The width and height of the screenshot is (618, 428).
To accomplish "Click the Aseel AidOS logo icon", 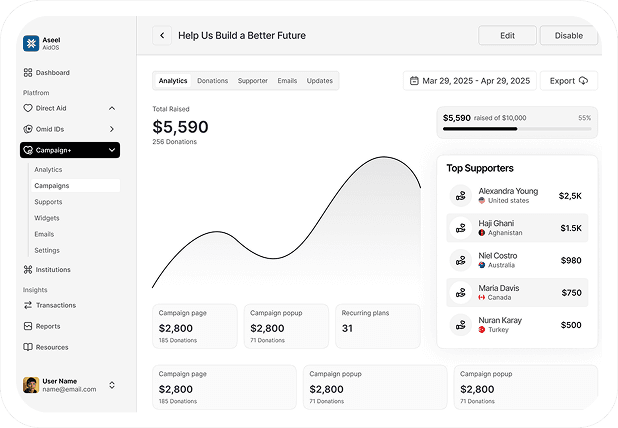I will [30, 43].
